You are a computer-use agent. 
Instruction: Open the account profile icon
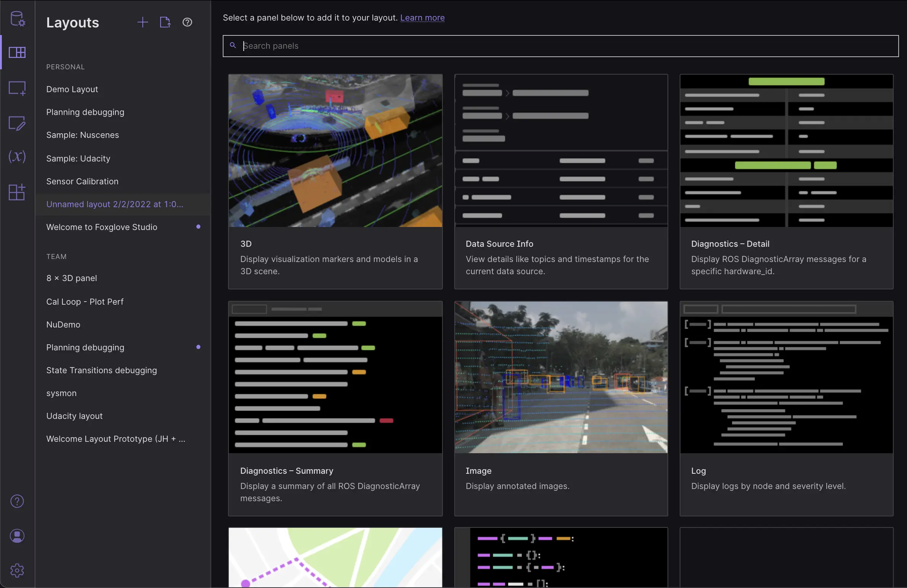[x=17, y=536]
